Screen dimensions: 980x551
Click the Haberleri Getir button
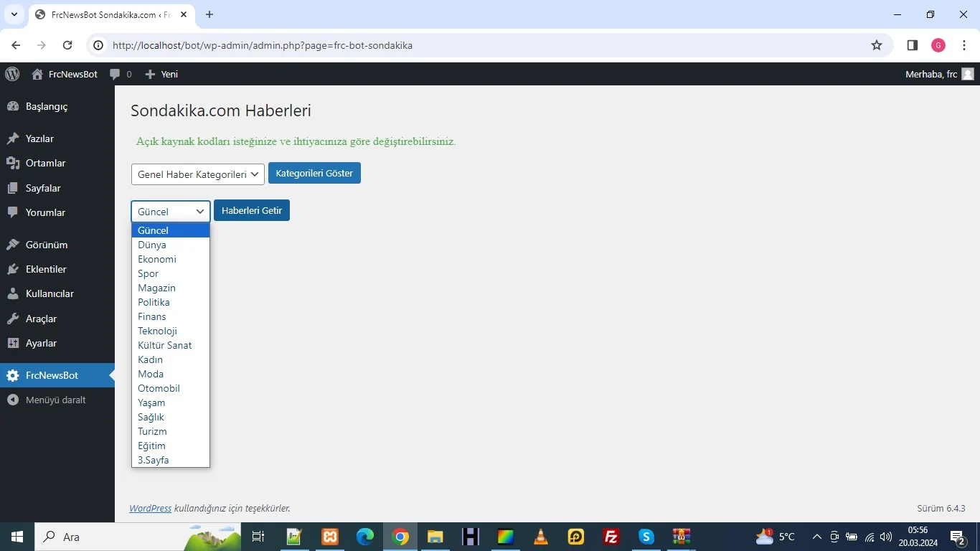point(252,210)
